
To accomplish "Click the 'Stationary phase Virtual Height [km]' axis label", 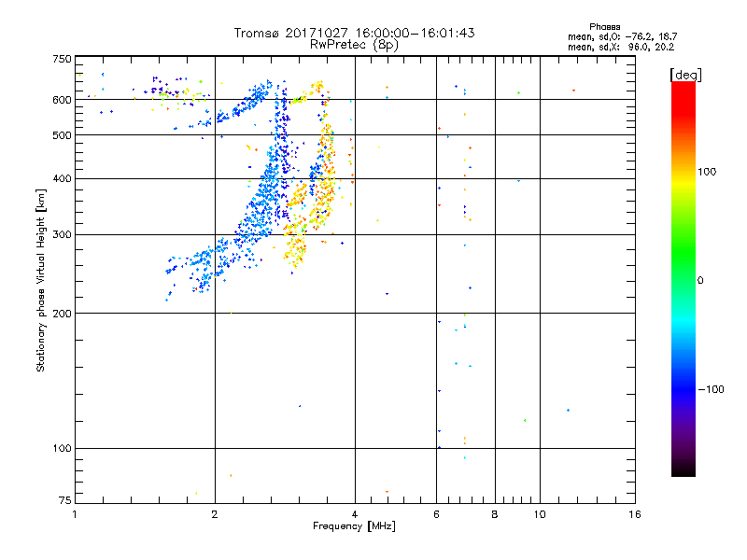I will click(x=41, y=280).
